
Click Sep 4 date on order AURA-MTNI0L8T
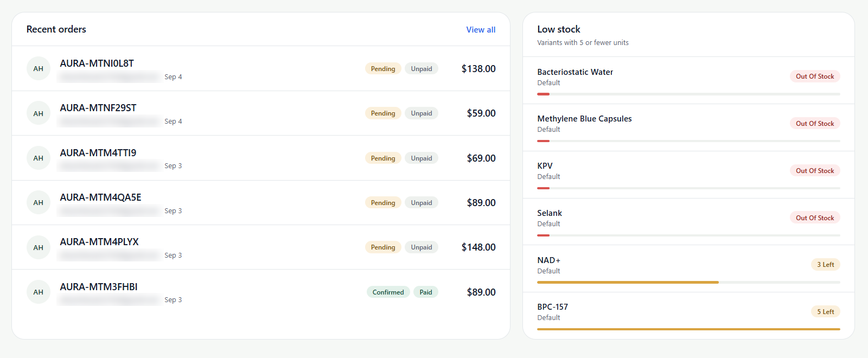pos(173,77)
